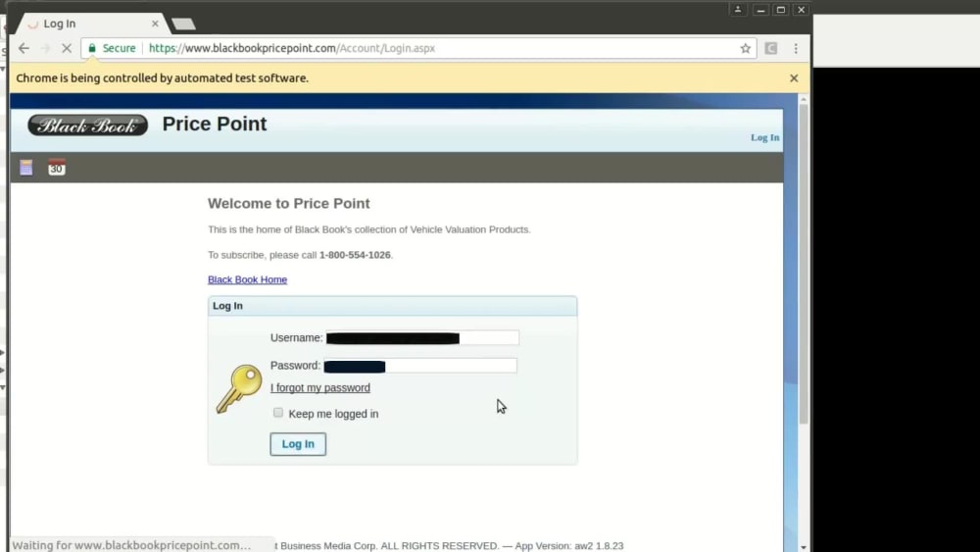Open the Chrome three-dot menu
The width and height of the screenshot is (980, 552).
796,48
